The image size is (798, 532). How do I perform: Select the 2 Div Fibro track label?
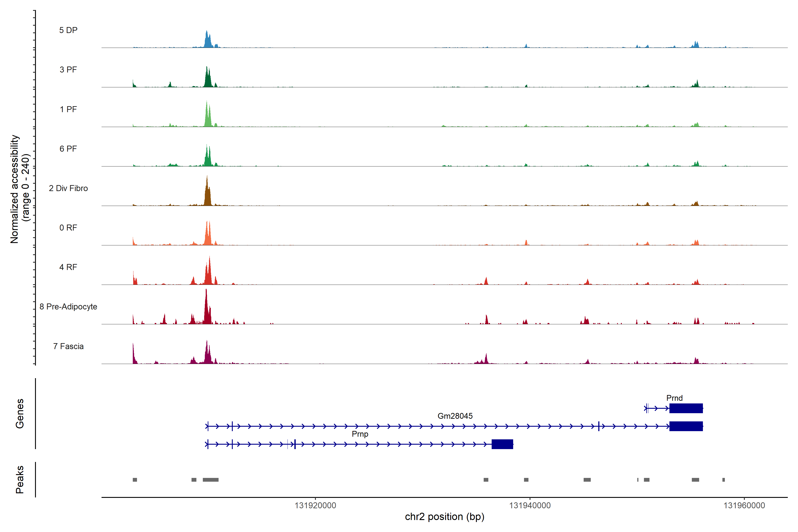68,188
